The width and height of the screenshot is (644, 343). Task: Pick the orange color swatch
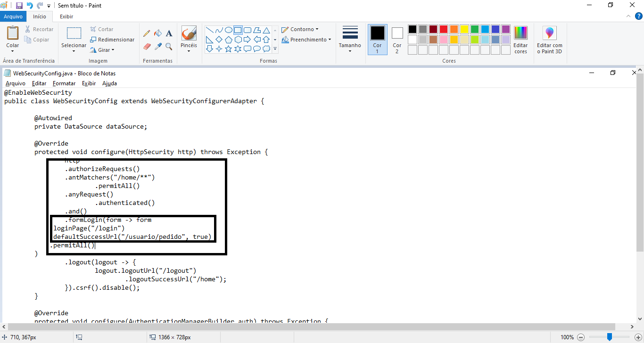(x=454, y=29)
